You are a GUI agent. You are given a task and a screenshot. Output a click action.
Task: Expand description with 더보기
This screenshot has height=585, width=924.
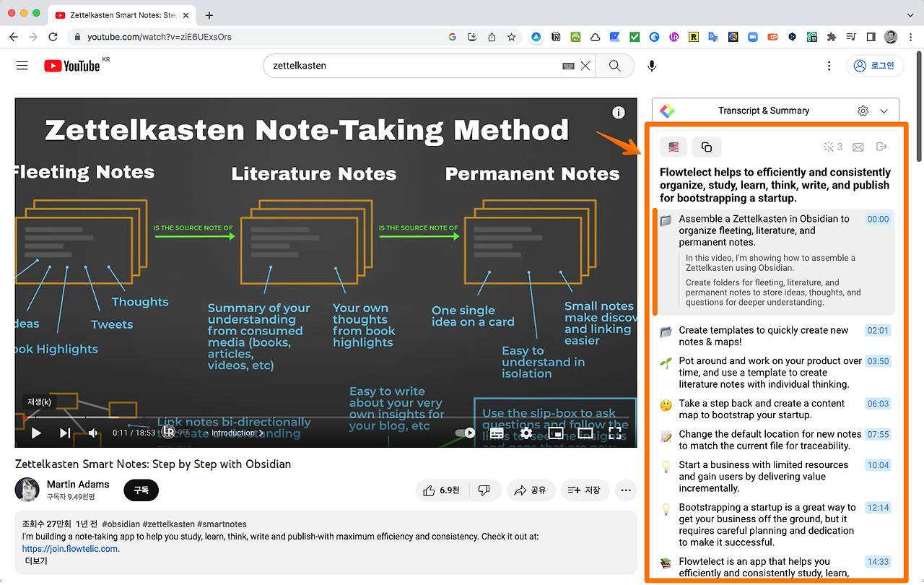click(35, 561)
